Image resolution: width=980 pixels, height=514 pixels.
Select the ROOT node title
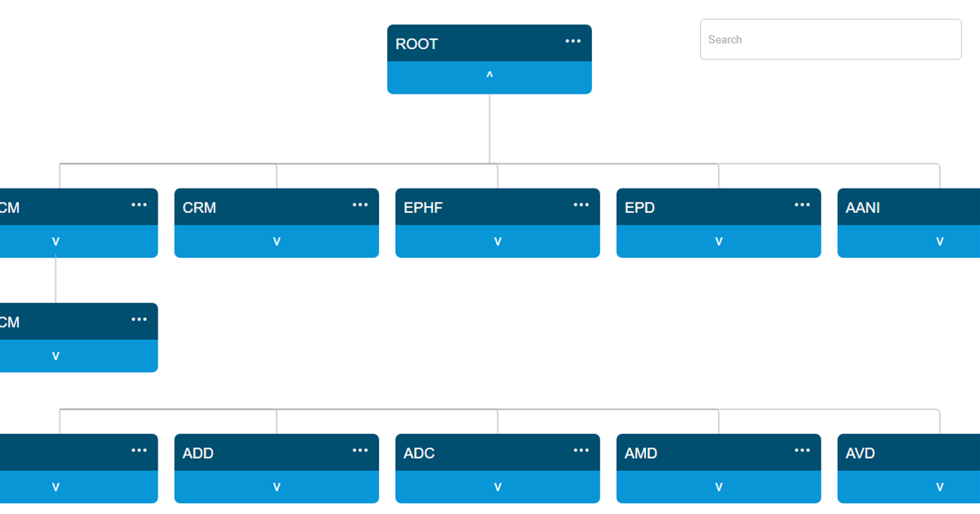417,44
